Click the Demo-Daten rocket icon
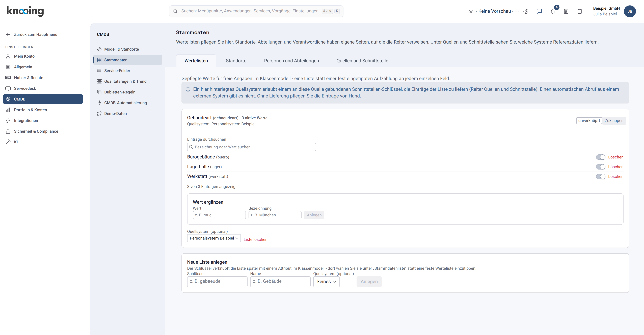The width and height of the screenshot is (644, 335). (99, 114)
